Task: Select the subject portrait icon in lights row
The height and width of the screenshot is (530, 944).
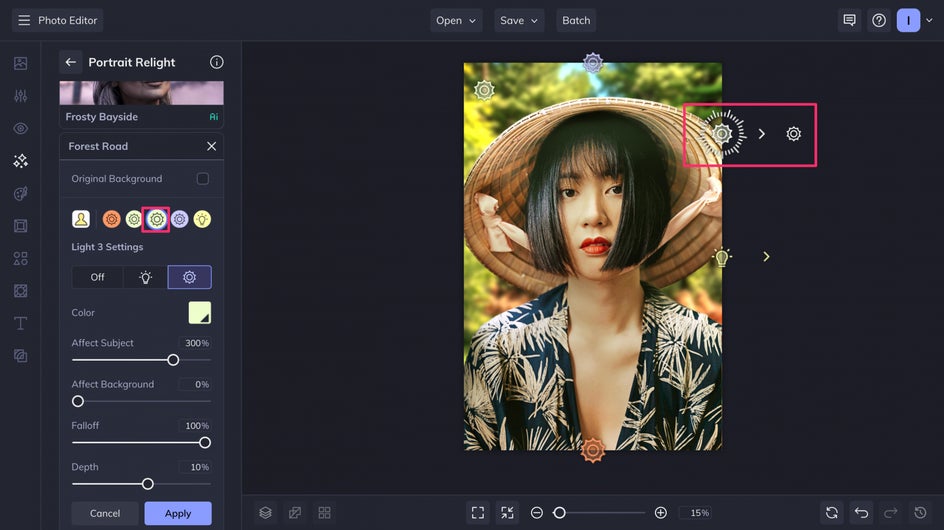Action: pos(81,219)
